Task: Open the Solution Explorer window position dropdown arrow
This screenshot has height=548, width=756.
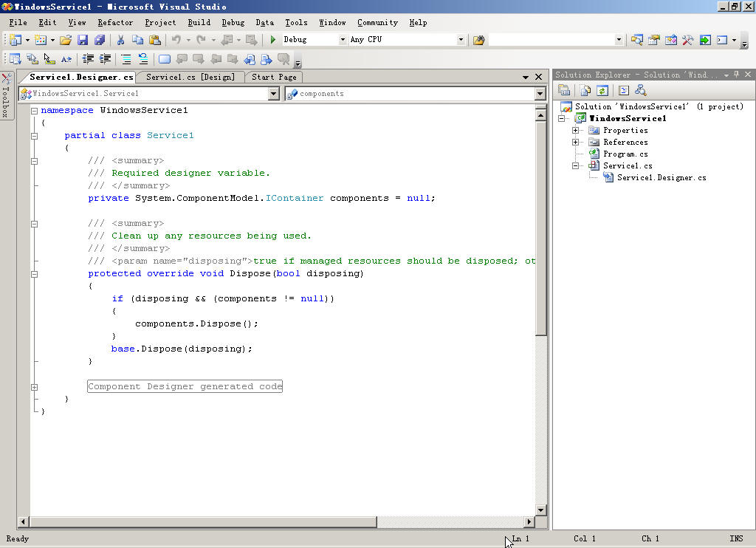Action: (726, 75)
